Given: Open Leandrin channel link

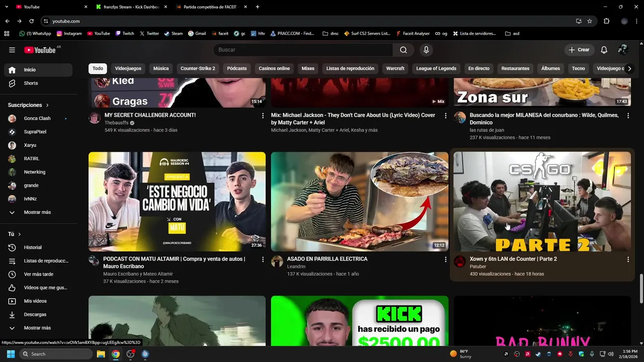Looking at the screenshot, I should 296,266.
